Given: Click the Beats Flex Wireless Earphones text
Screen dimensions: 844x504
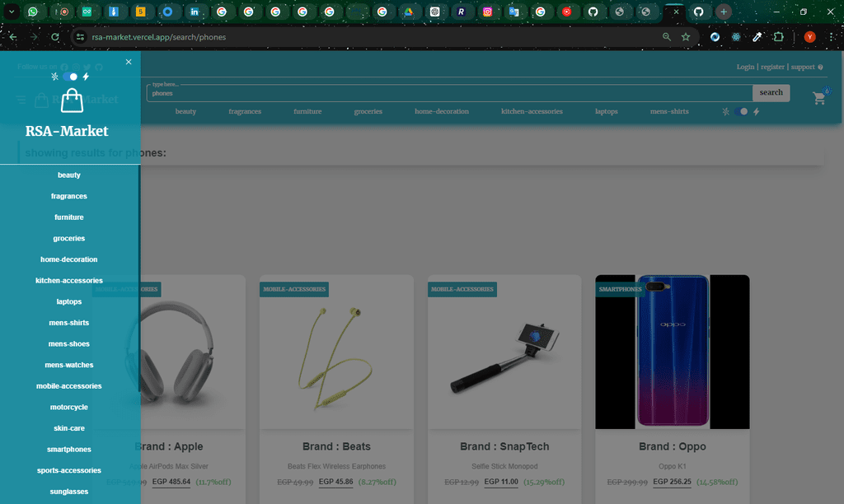Looking at the screenshot, I should [336, 466].
